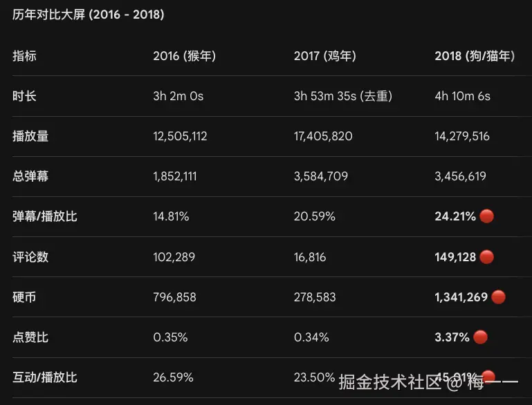The height and width of the screenshot is (405, 532).
Task: Select the 2017 互动/播放比 value 23.50%
Action: pyautogui.click(x=314, y=377)
